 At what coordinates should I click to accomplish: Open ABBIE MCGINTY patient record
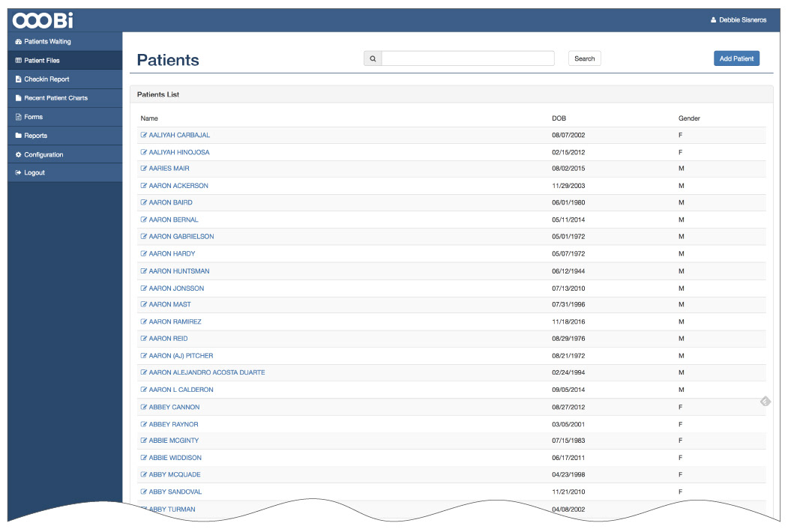(174, 441)
